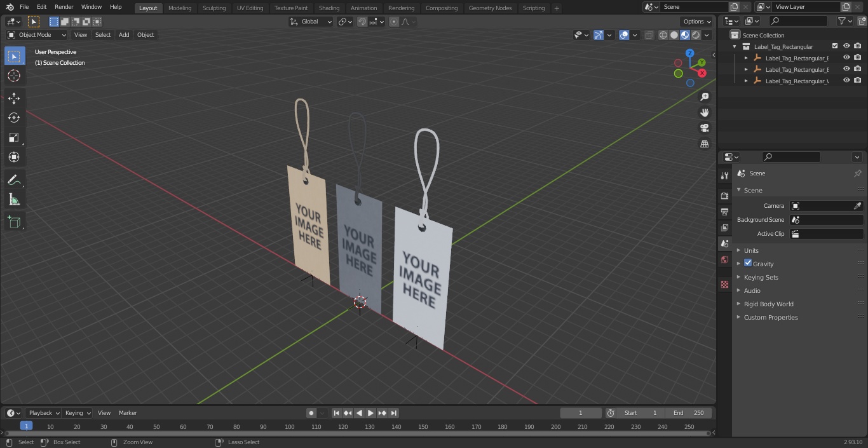Pick the Annotate pencil tool
The width and height of the screenshot is (868, 448).
(x=14, y=180)
